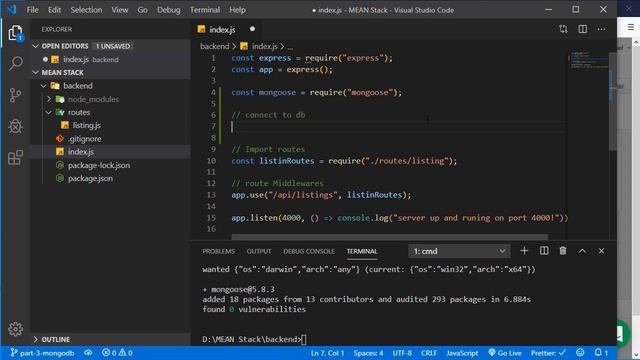
Task: Click the VS Code logo icon
Action: click(11, 9)
